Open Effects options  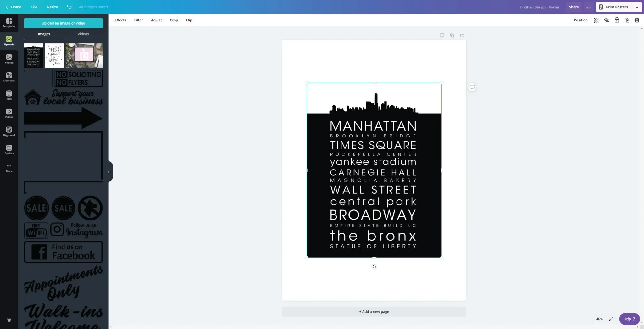(120, 20)
